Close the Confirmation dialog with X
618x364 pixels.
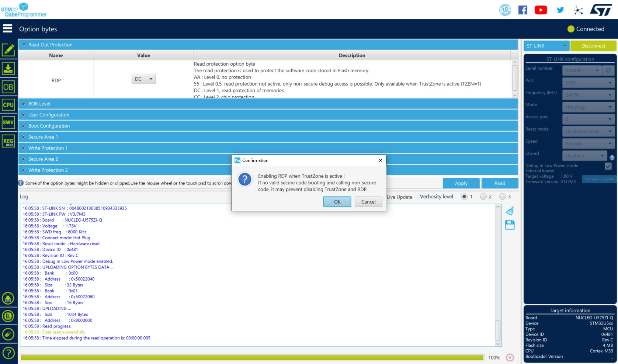point(381,160)
